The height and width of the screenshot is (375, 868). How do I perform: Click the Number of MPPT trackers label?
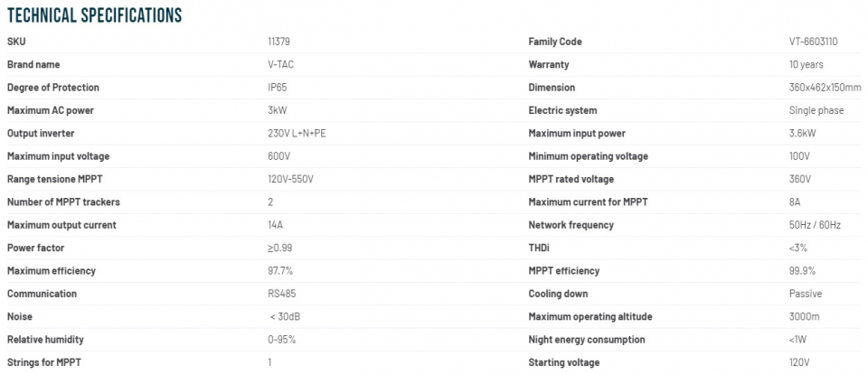click(x=63, y=202)
